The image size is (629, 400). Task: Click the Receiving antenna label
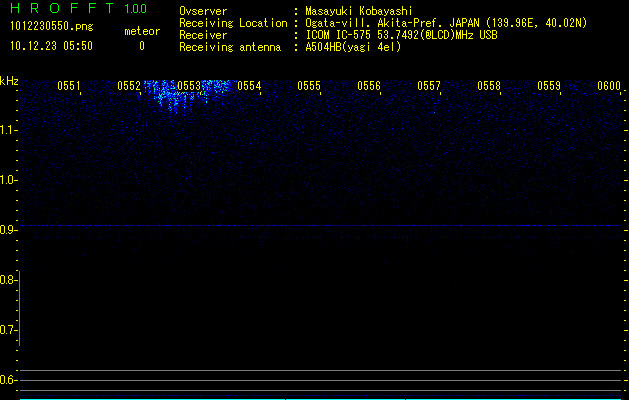click(x=230, y=47)
